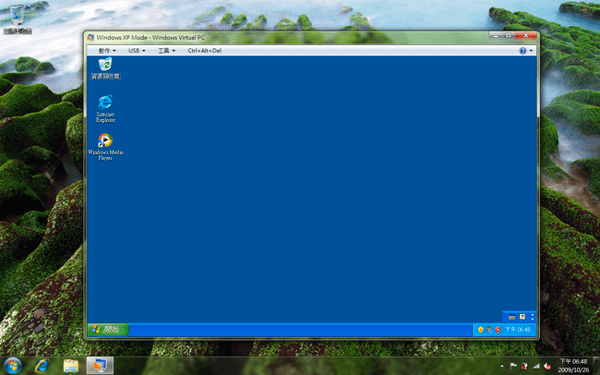
Task: Click the language bar help icon
Action: pyautogui.click(x=522, y=317)
